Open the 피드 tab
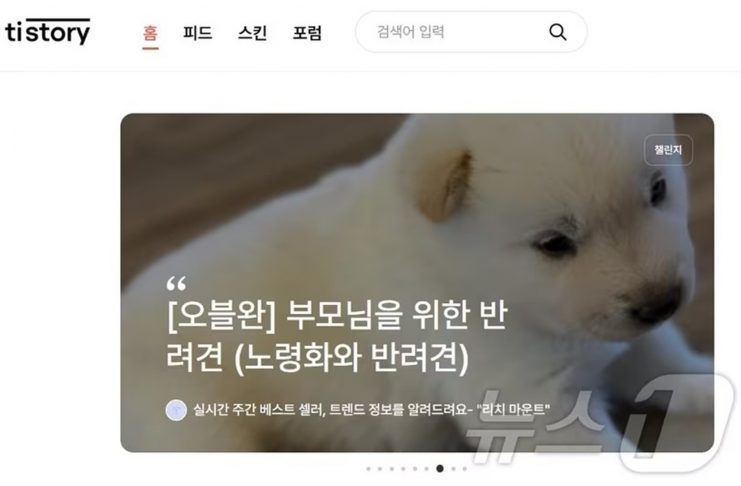The width and height of the screenshot is (741, 486). 198,33
